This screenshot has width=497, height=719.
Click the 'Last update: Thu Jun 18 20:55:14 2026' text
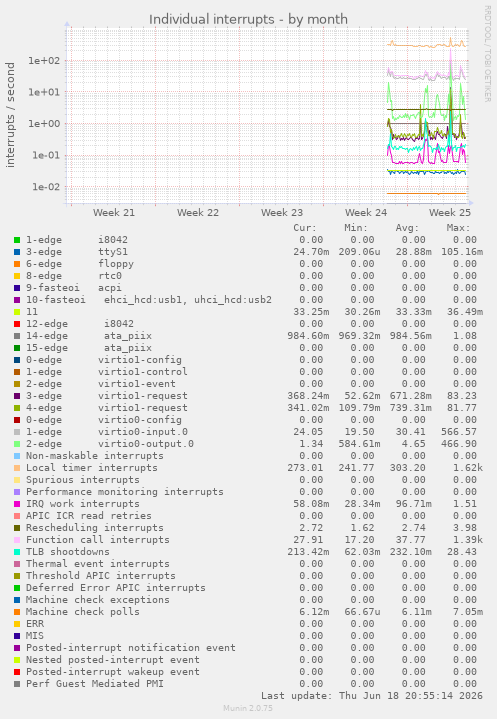coord(372,696)
